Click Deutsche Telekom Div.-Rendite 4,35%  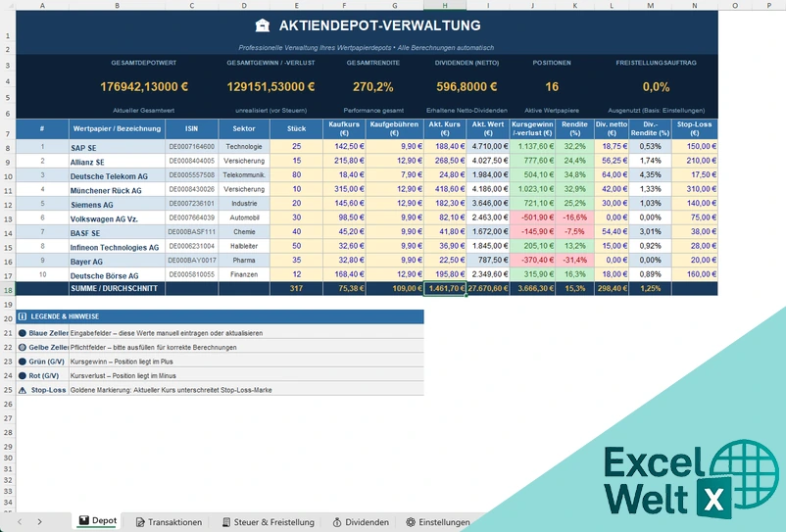pyautogui.click(x=650, y=175)
